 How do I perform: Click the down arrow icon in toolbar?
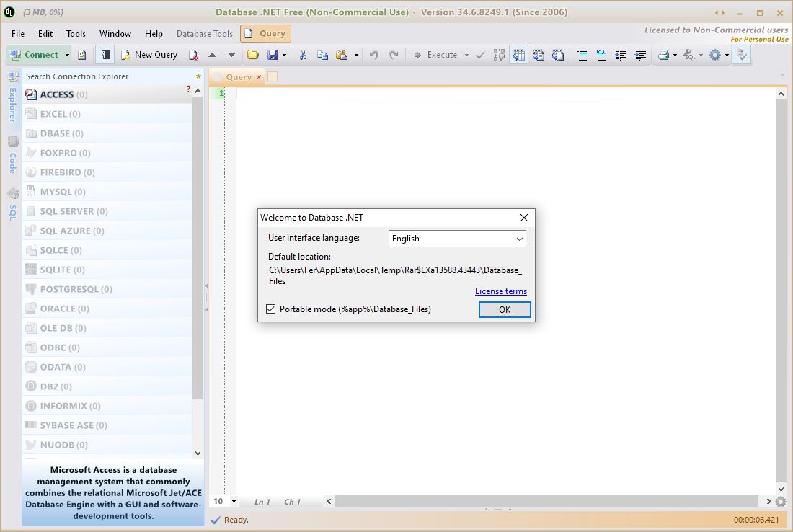point(231,55)
